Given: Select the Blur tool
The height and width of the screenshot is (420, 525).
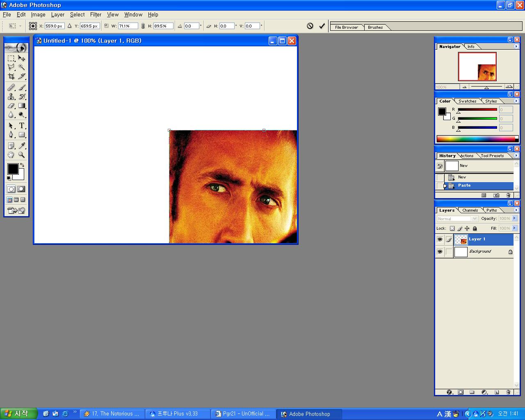Looking at the screenshot, I should coord(11,115).
